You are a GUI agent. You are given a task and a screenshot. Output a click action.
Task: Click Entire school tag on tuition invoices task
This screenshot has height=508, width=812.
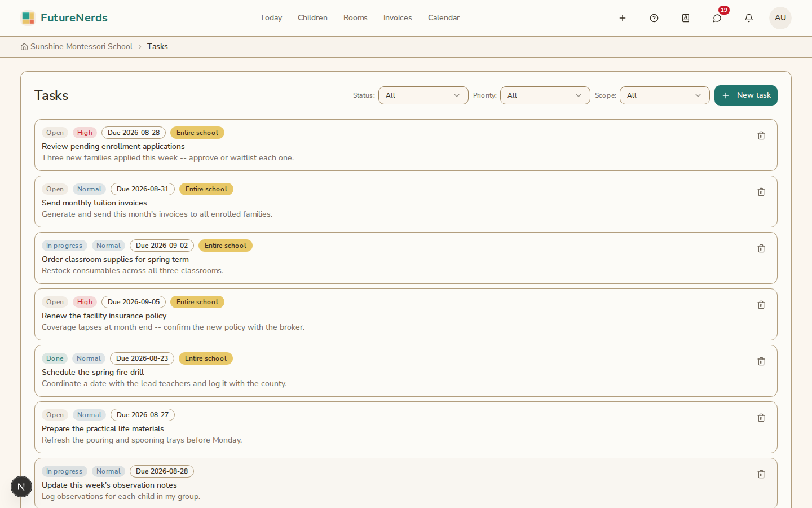[x=206, y=189]
